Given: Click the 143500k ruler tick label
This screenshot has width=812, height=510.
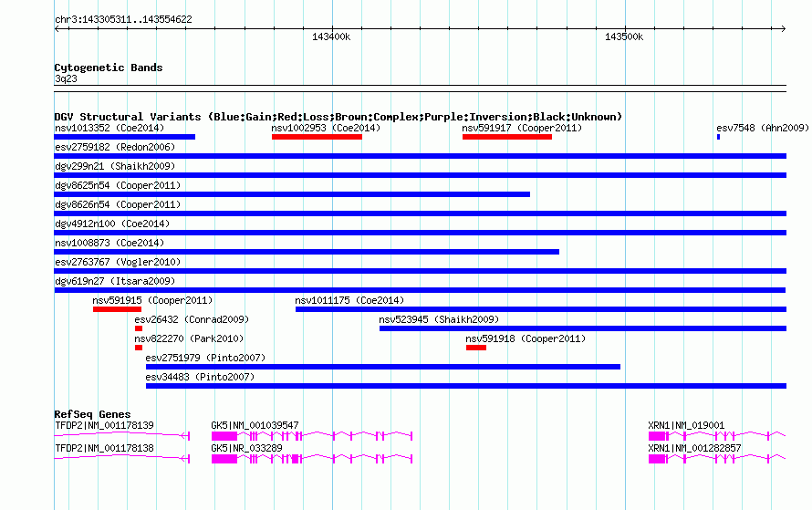Looking at the screenshot, I should pos(624,36).
